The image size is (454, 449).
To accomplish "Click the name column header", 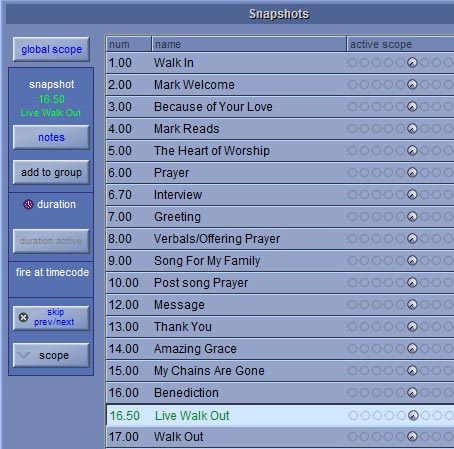I will (x=249, y=44).
